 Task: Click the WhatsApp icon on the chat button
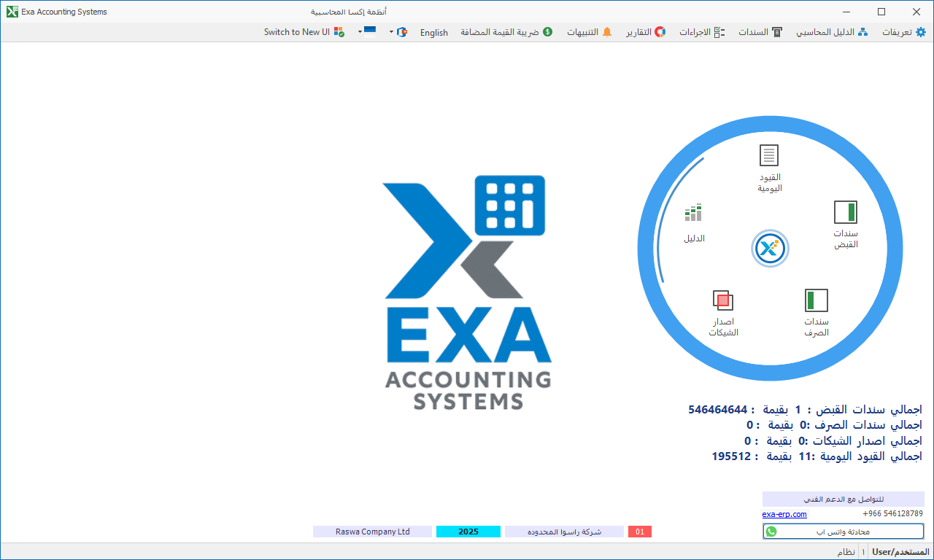tap(771, 532)
